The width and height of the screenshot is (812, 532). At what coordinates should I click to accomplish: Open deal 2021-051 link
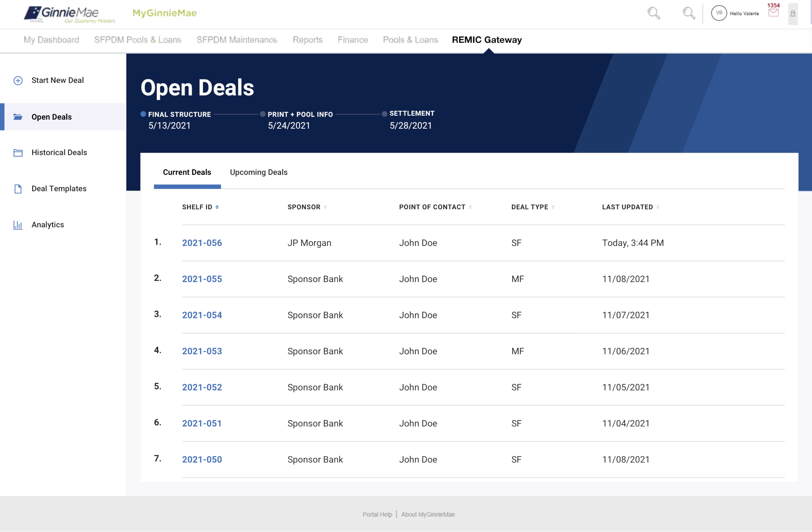click(202, 423)
